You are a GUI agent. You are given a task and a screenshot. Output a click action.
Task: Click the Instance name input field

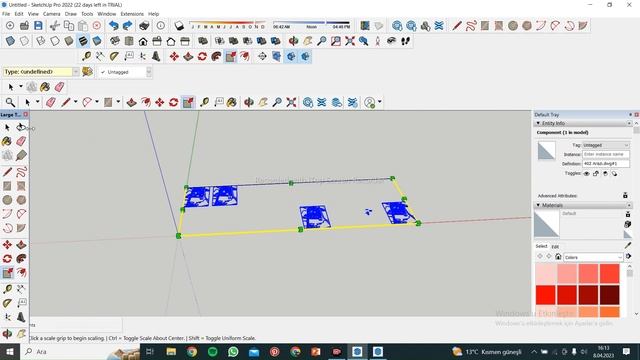606,154
